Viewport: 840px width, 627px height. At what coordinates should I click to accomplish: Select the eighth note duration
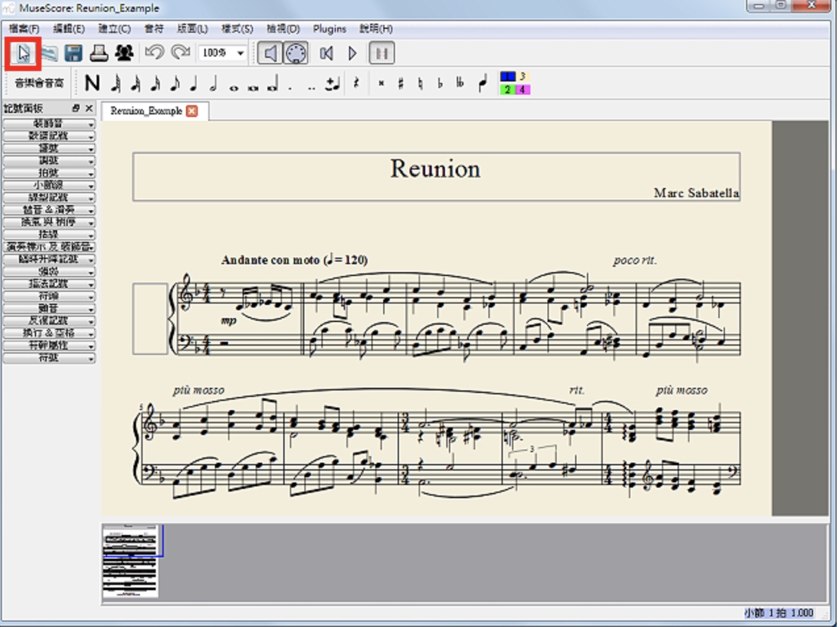pyautogui.click(x=175, y=83)
